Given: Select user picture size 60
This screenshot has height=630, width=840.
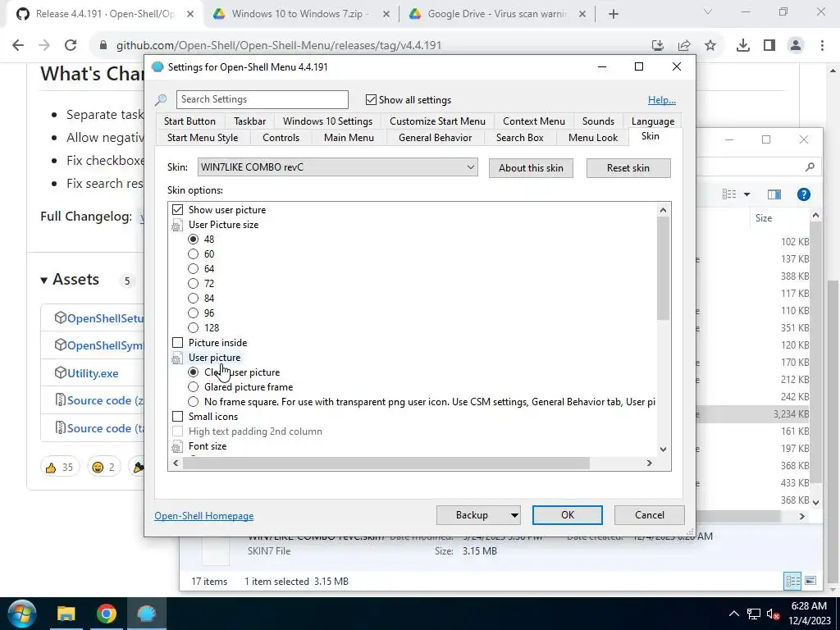Looking at the screenshot, I should pyautogui.click(x=193, y=254).
